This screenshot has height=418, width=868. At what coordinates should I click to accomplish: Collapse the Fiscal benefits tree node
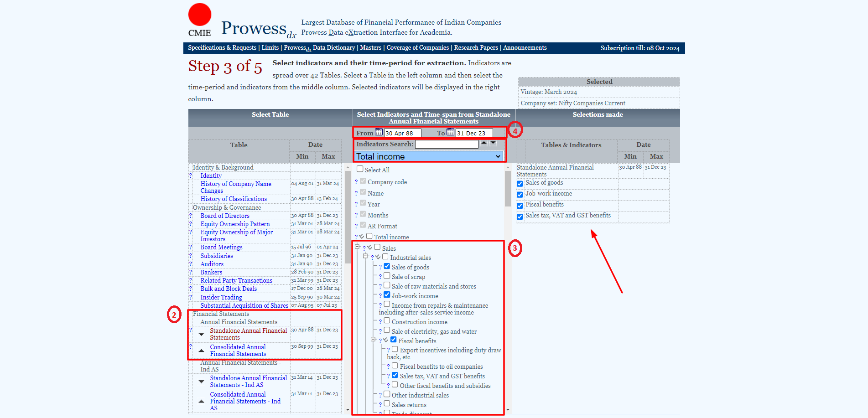click(373, 339)
